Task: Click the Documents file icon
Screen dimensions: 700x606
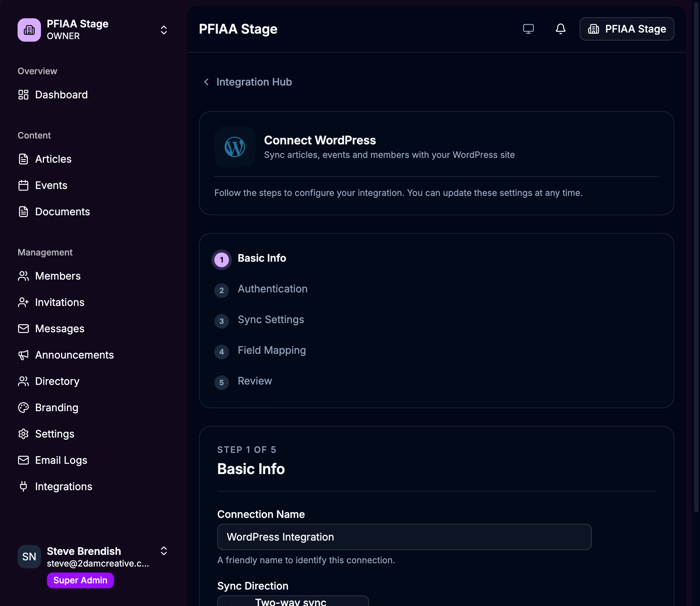Action: (23, 212)
